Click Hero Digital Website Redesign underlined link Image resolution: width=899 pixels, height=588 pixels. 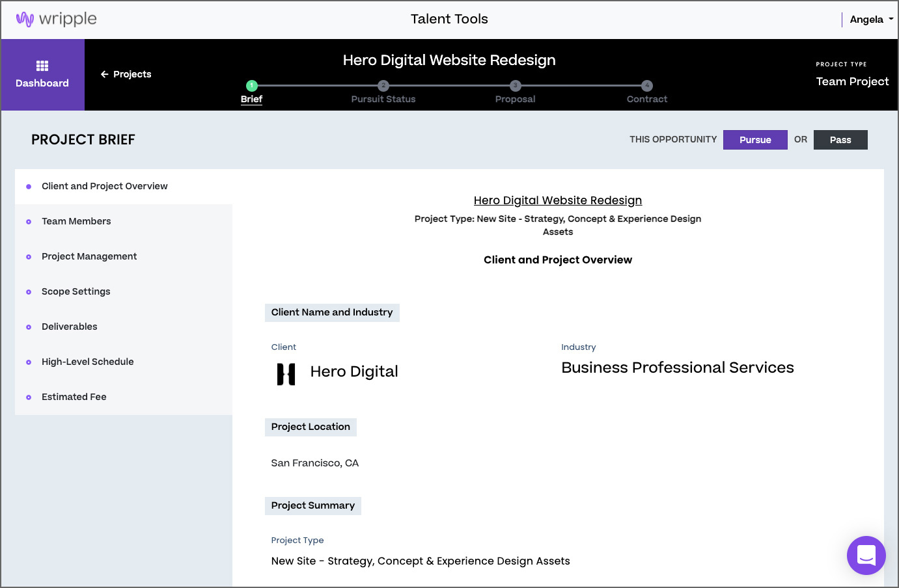coord(558,200)
